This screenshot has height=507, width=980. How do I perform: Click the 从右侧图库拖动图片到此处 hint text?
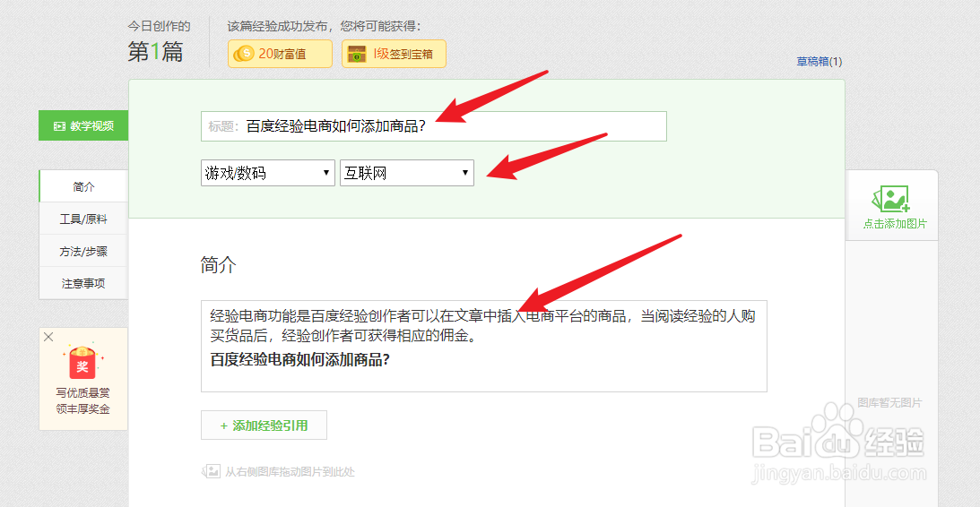pos(290,472)
